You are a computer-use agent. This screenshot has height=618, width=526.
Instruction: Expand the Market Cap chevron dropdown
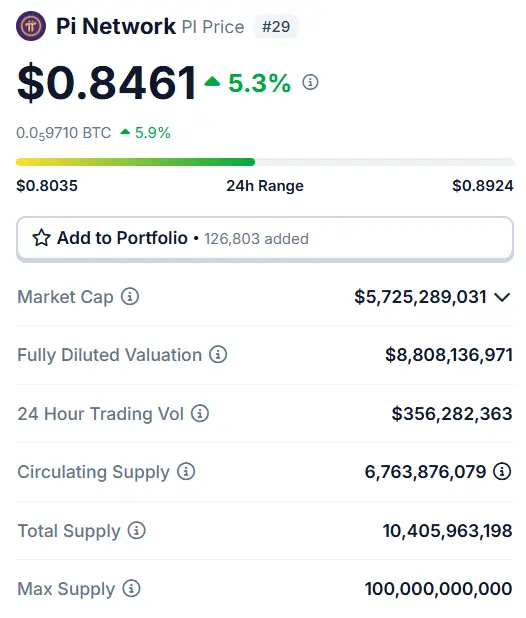(502, 297)
